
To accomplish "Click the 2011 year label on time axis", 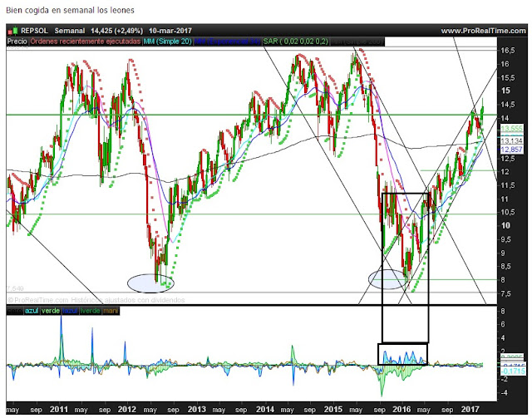I will tap(59, 410).
